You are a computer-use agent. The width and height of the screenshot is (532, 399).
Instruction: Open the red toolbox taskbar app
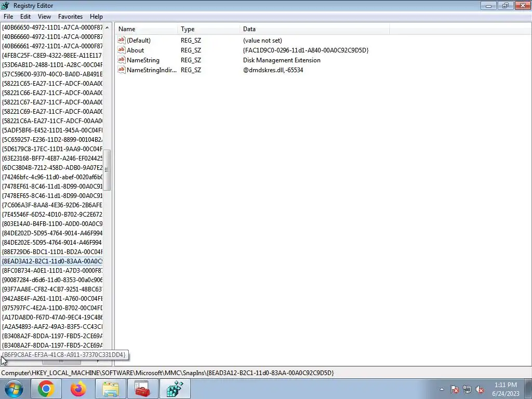[142, 389]
